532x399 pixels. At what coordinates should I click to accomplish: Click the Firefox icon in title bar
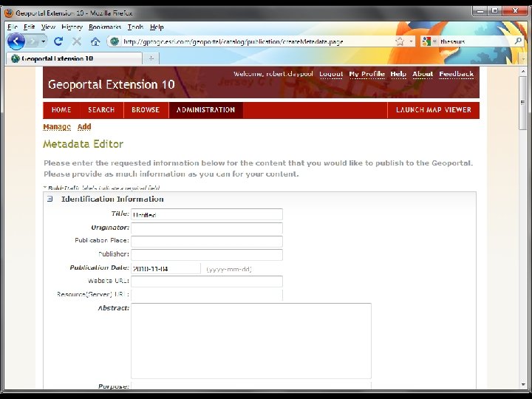[9, 13]
